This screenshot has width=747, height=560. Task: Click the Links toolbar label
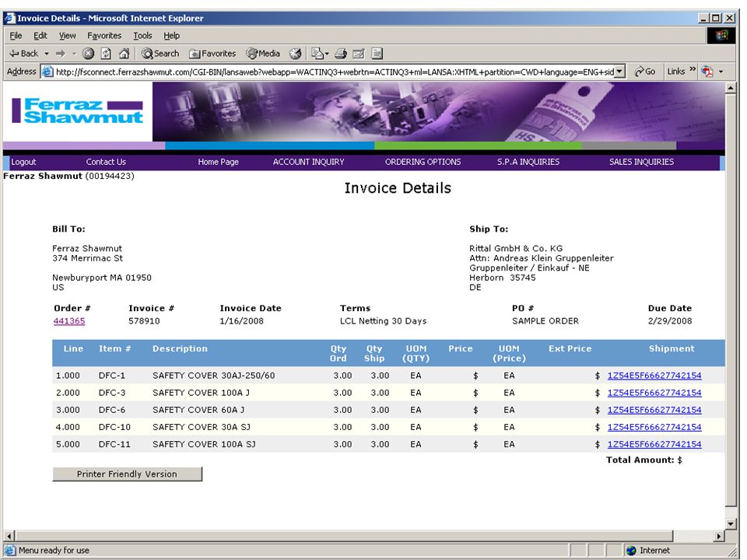[675, 72]
